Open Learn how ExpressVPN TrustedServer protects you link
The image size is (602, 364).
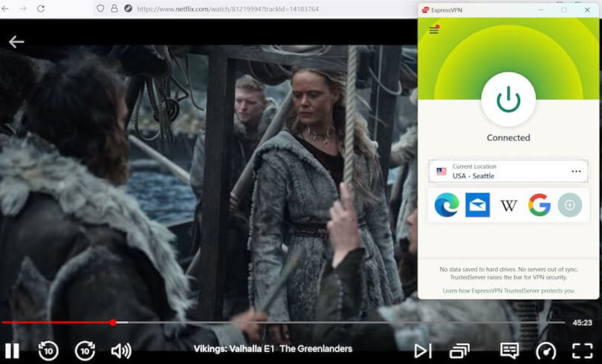point(508,290)
